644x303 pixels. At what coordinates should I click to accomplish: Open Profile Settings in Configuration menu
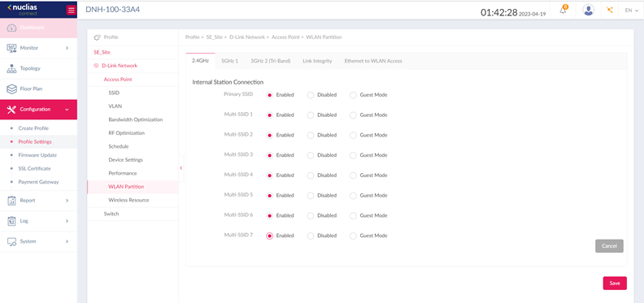pyautogui.click(x=35, y=142)
